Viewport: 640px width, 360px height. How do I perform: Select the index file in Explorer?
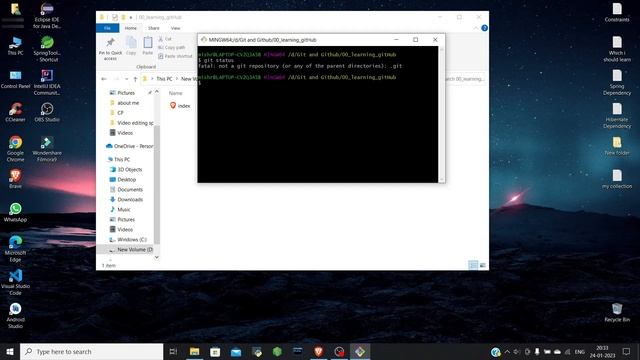pyautogui.click(x=180, y=106)
